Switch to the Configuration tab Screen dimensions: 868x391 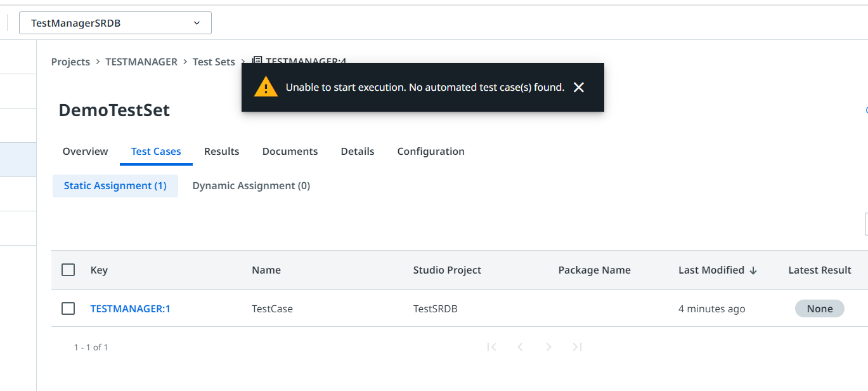(x=431, y=152)
